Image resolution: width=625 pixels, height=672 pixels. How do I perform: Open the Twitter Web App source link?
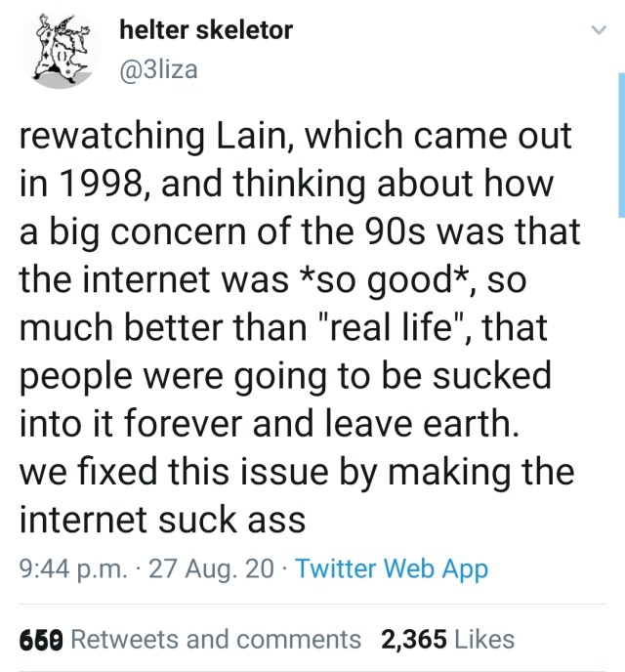(x=391, y=569)
